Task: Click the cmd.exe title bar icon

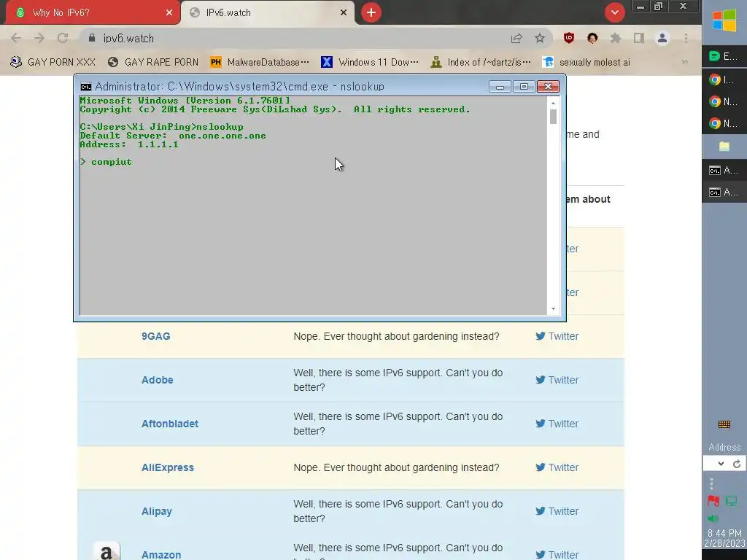Action: pos(86,87)
